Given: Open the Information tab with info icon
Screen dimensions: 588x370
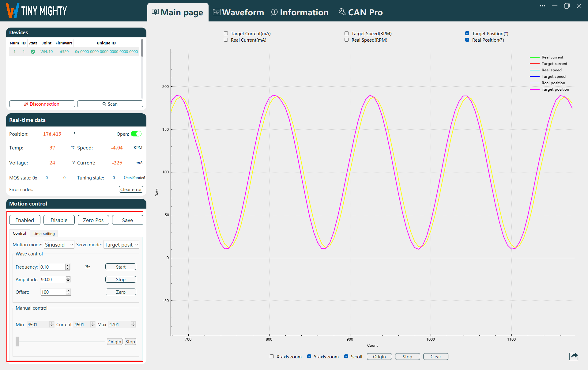Looking at the screenshot, I should click(x=300, y=12).
